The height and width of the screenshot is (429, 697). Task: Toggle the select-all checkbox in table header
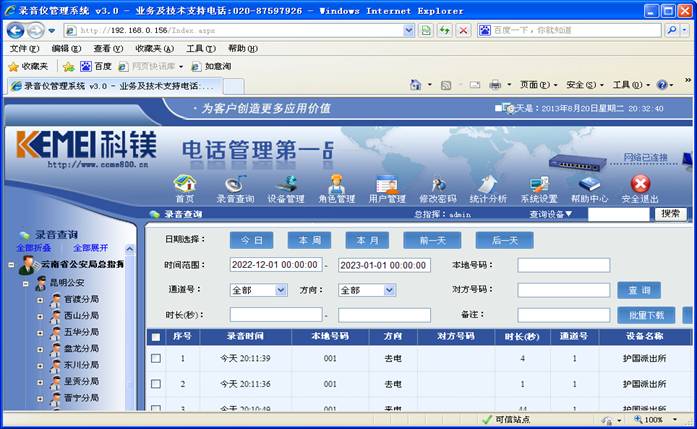(156, 337)
